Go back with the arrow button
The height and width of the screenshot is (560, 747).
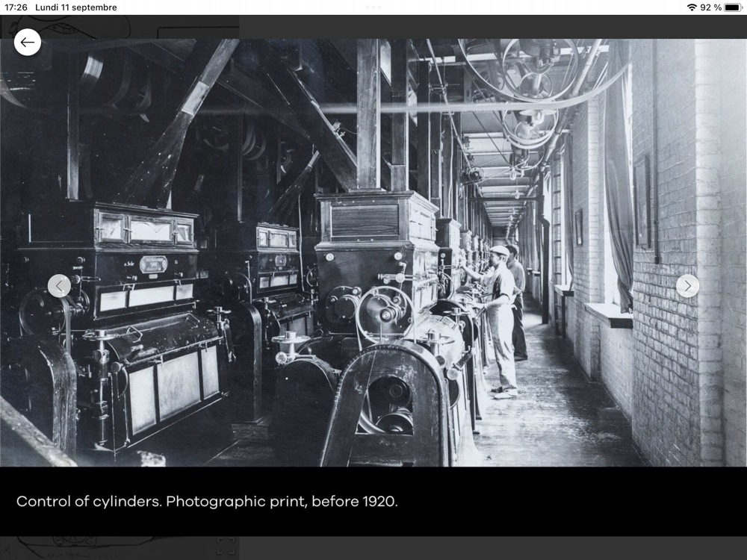point(27,43)
